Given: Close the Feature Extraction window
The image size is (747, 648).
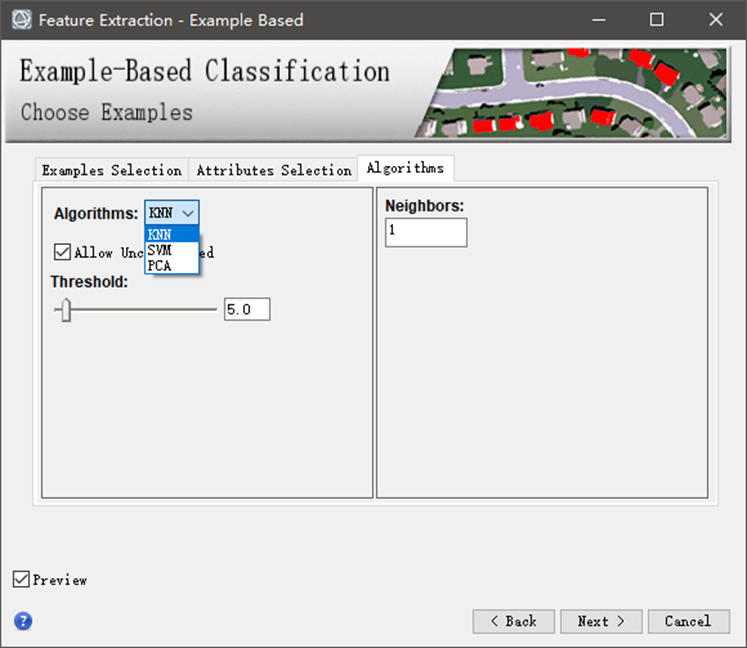Looking at the screenshot, I should click(716, 20).
